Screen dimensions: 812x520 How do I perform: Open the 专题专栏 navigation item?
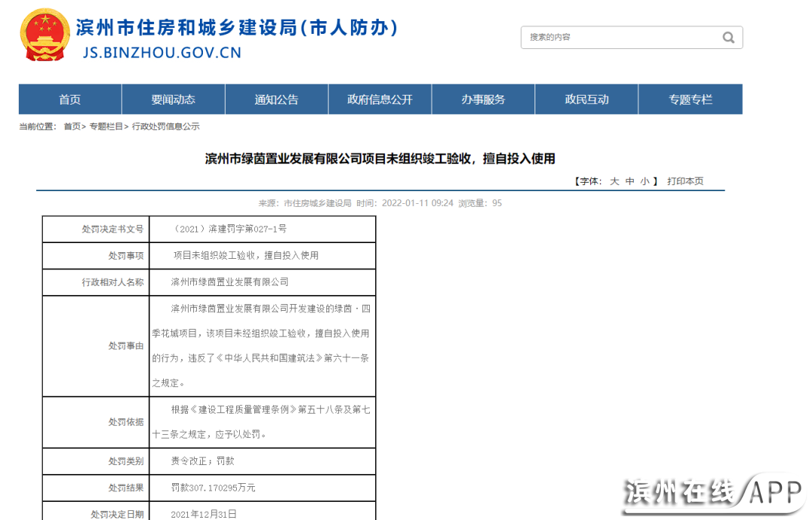coord(690,99)
